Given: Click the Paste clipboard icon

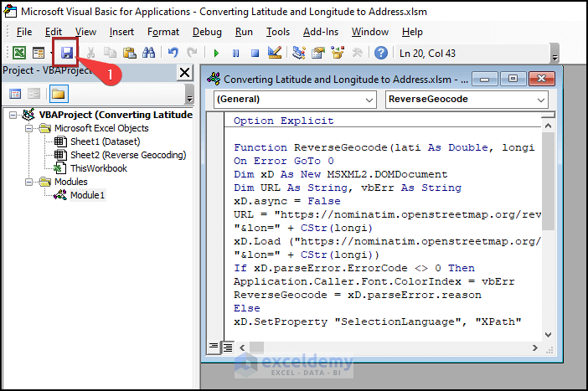Looking at the screenshot, I should (x=129, y=53).
